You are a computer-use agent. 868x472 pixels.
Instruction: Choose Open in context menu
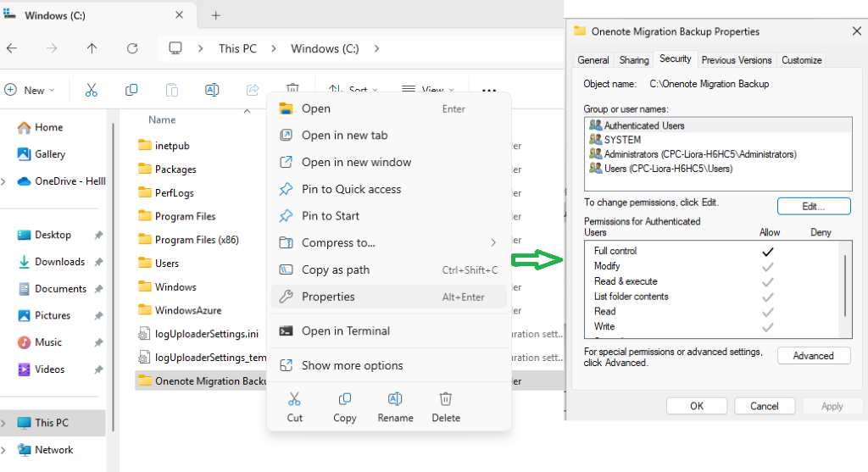click(x=388, y=108)
